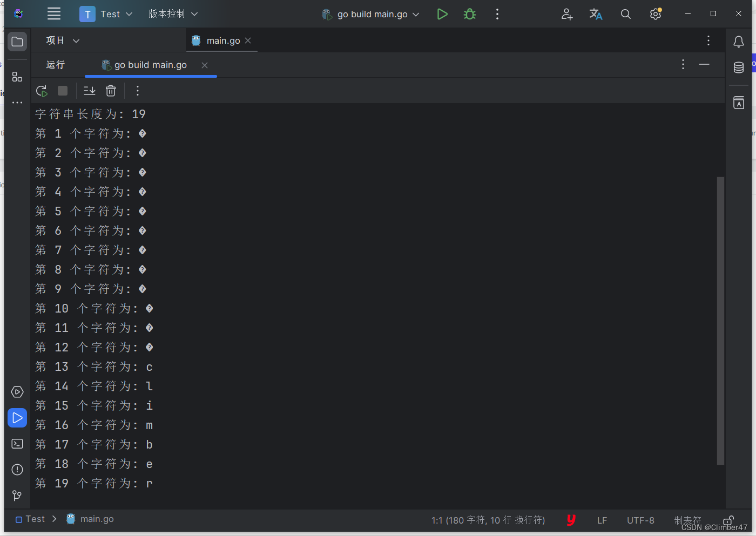This screenshot has height=536, width=756.
Task: Open more console toolbar options
Action: (138, 91)
